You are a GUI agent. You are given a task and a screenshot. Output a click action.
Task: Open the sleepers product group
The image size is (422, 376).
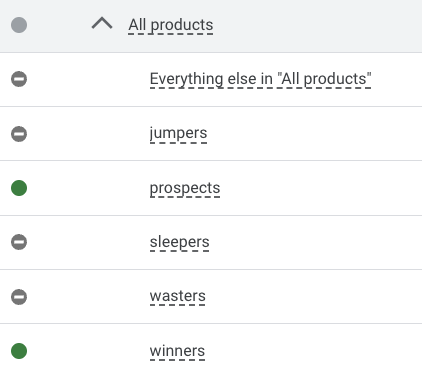click(179, 242)
